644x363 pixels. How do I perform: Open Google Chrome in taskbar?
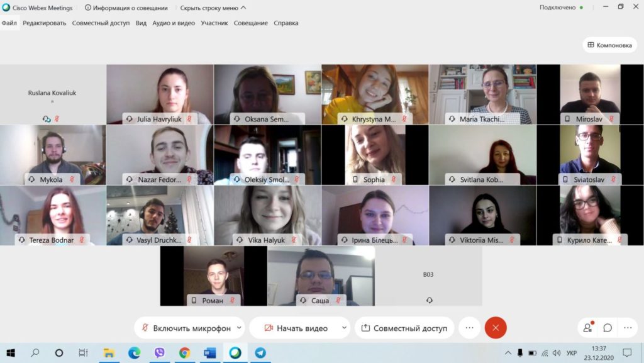pyautogui.click(x=184, y=353)
